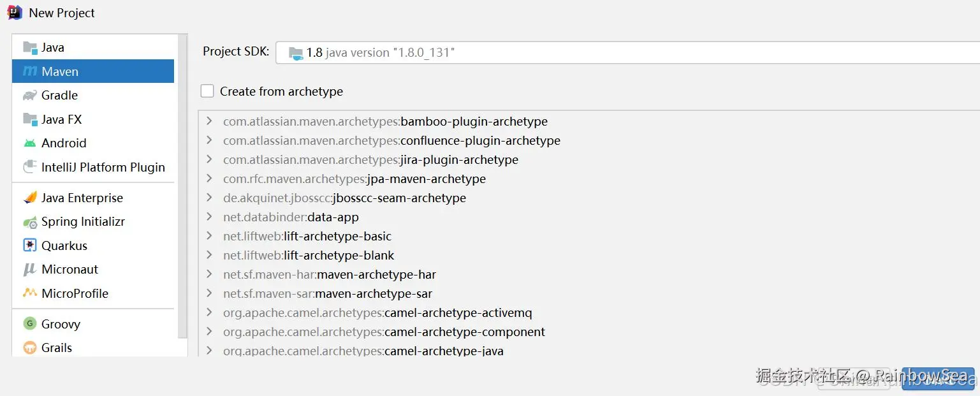Viewport: 980px width, 396px height.
Task: Click the Quarkus icon
Action: (x=30, y=246)
